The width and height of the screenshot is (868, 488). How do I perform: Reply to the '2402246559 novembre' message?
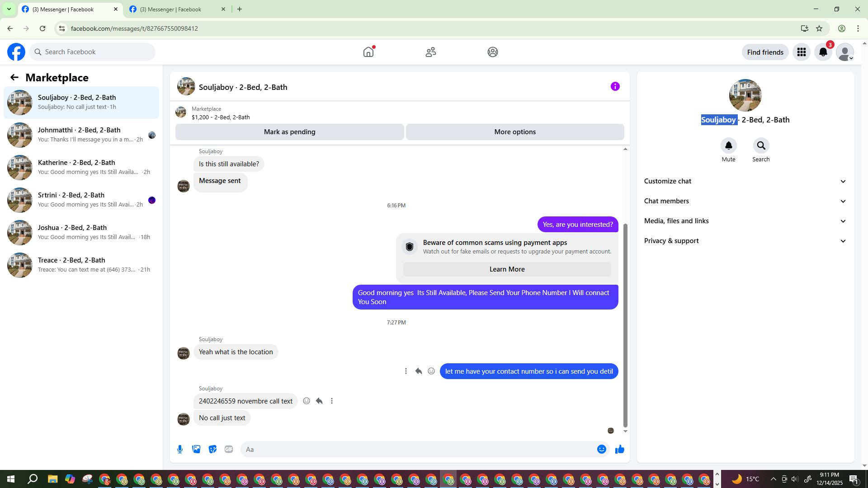(x=319, y=401)
